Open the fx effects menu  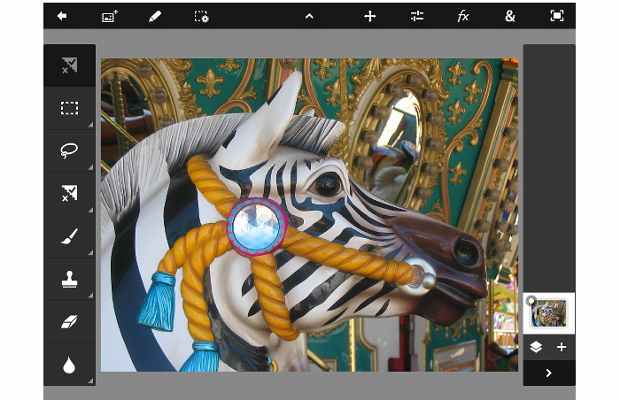pyautogui.click(x=463, y=16)
